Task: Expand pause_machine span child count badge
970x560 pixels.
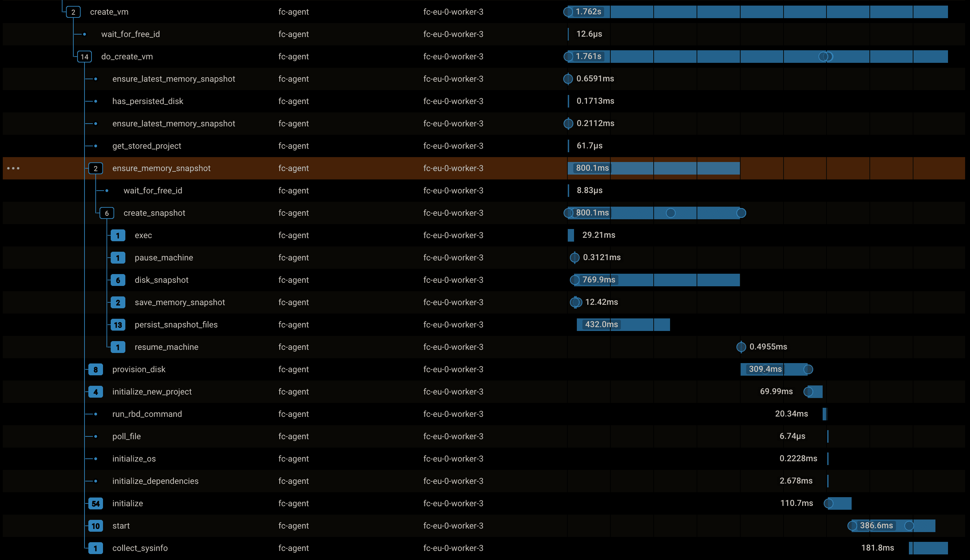Action: [118, 258]
